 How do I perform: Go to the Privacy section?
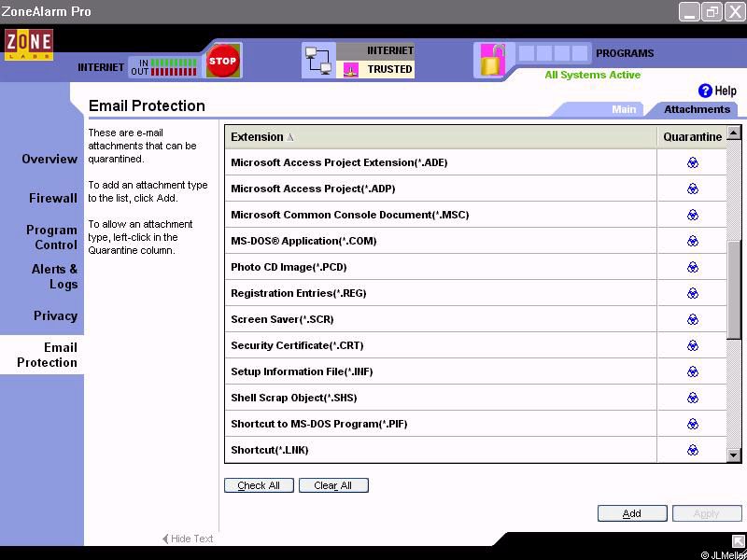(x=55, y=315)
